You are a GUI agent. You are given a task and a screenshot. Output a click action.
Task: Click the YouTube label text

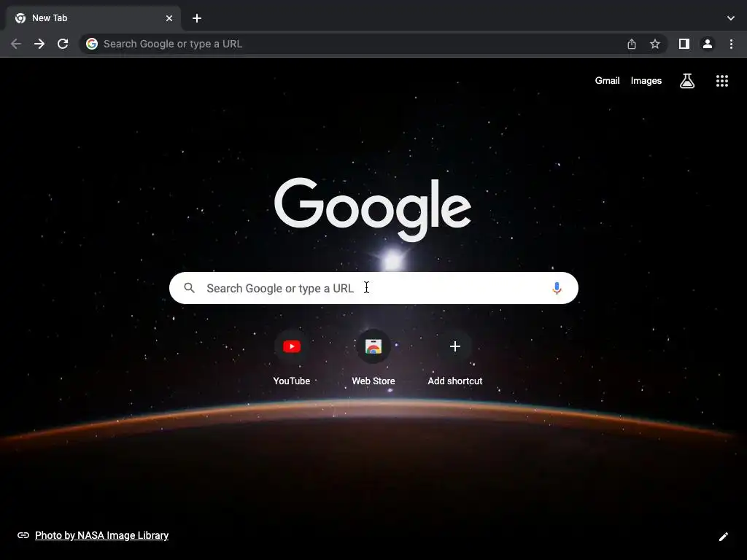(292, 381)
